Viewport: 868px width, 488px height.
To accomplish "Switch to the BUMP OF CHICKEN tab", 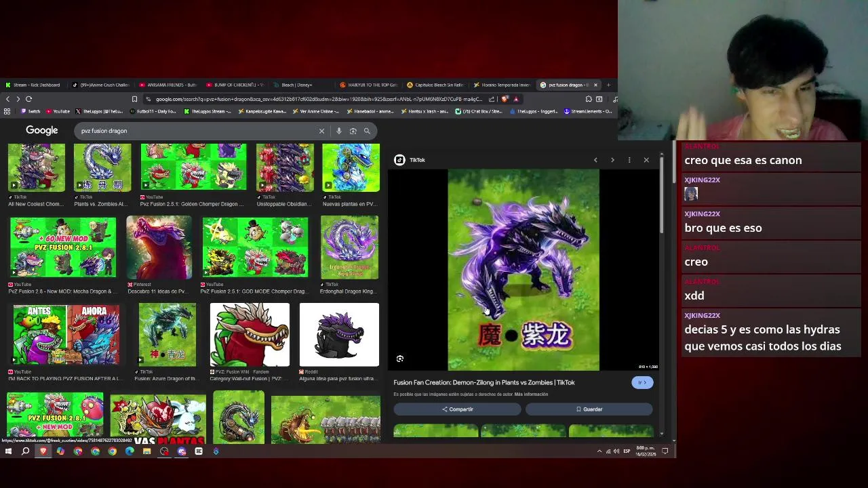I will click(235, 85).
